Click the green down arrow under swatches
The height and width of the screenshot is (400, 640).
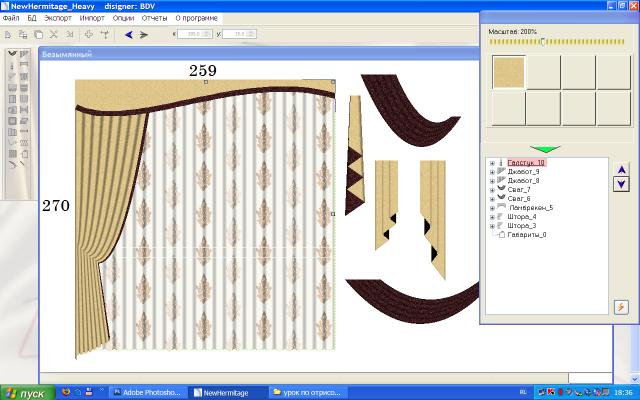tap(552, 149)
